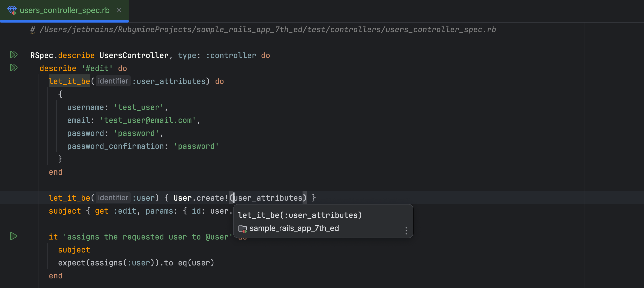644x288 pixels.
Task: Click the first let_it_be method call
Action: click(69, 81)
